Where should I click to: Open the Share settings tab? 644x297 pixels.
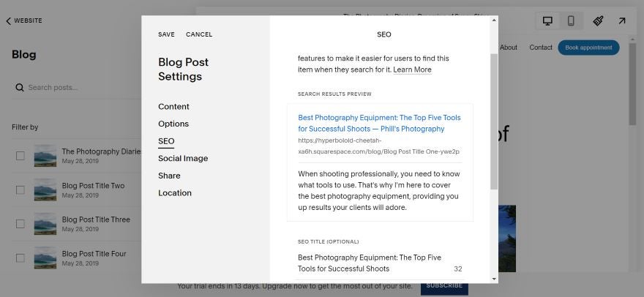point(169,176)
